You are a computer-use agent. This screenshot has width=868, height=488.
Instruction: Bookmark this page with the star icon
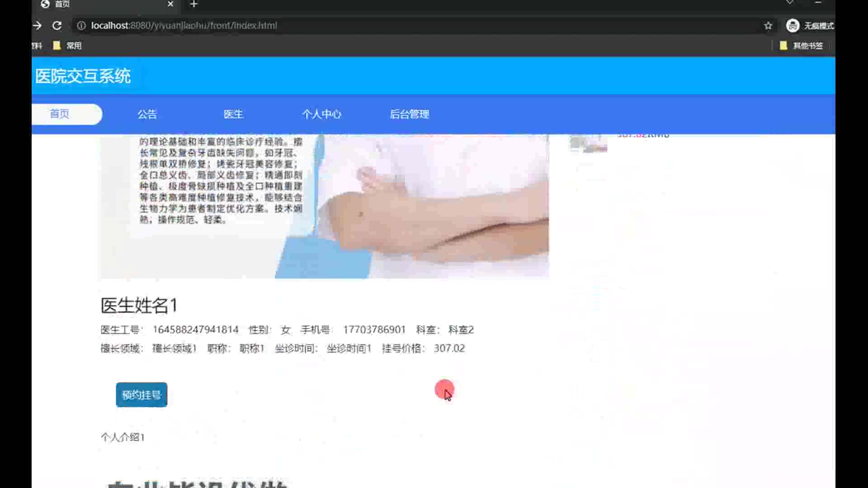coord(768,26)
